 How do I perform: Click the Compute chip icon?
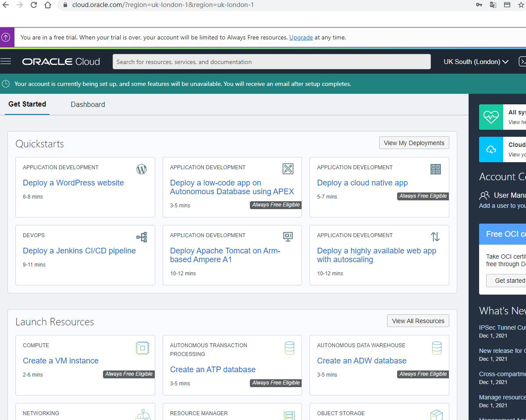point(142,349)
